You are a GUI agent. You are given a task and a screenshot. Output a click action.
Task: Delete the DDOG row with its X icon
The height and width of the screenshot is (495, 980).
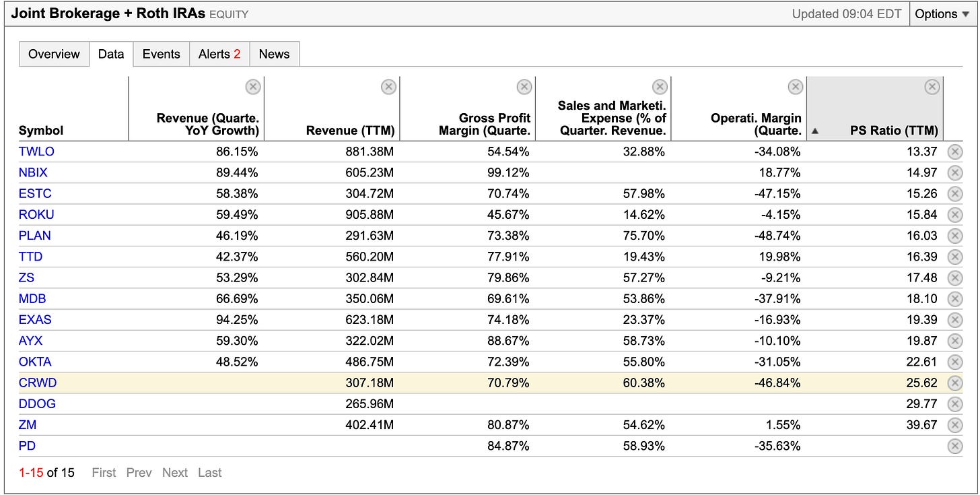(954, 404)
